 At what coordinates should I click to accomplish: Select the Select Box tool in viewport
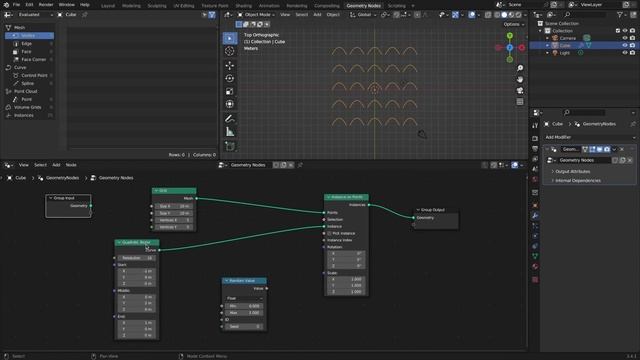(230, 38)
